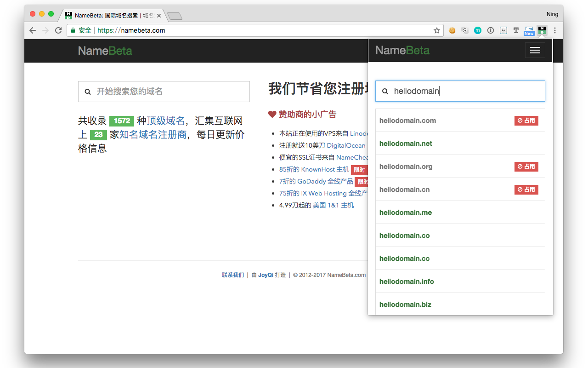Click the forward navigation arrow
The height and width of the screenshot is (368, 588).
pyautogui.click(x=45, y=30)
